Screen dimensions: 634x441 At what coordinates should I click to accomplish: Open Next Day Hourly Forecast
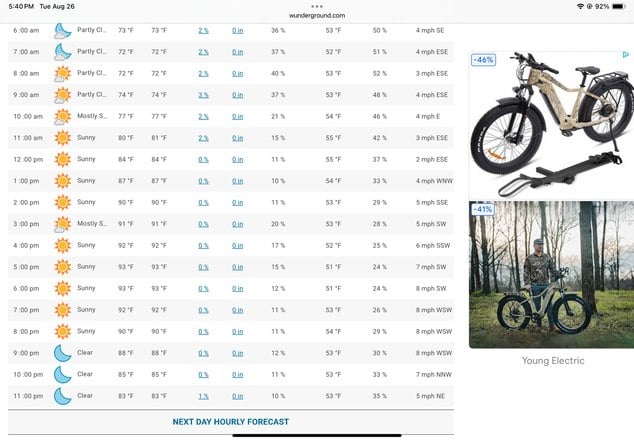231,422
